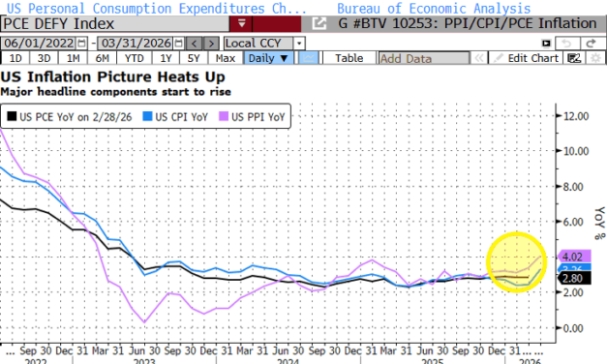Click the US Personal Consumption Expenditures title
The height and width of the screenshot is (364, 607).
157,8
